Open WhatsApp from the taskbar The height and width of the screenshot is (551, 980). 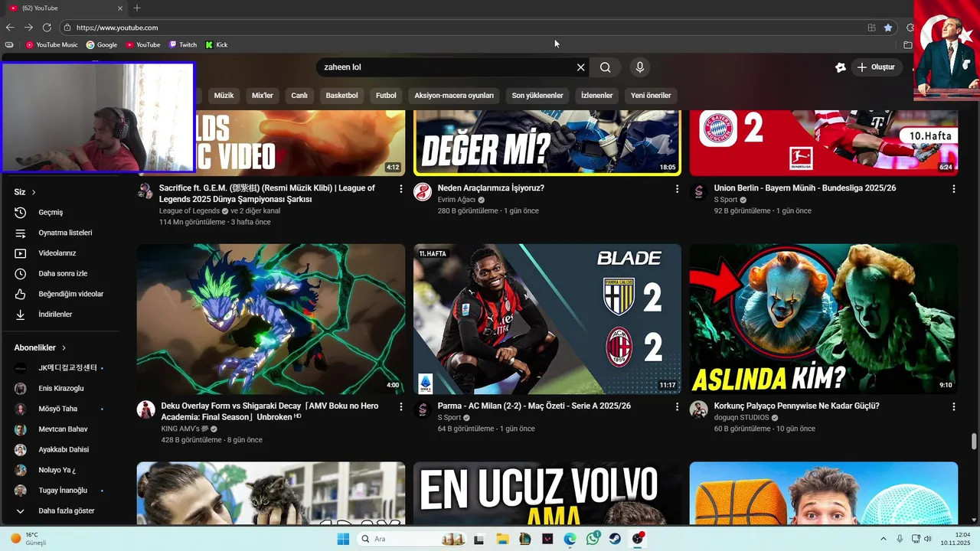pyautogui.click(x=593, y=539)
